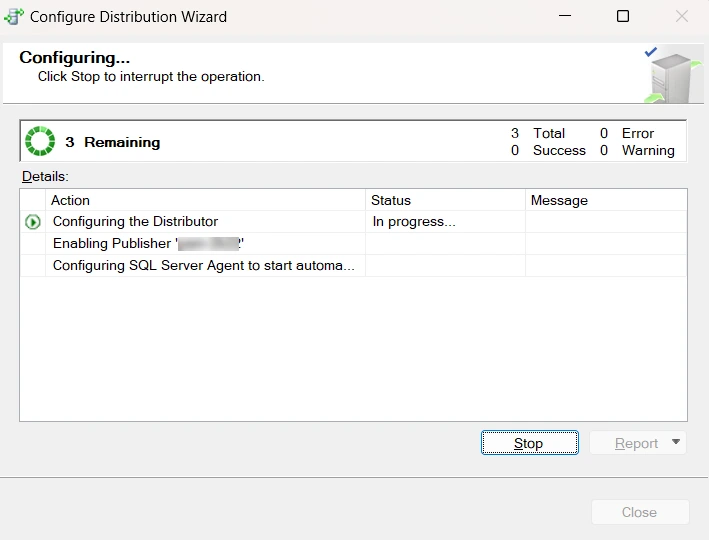Click the Warning count label
Image resolution: width=709 pixels, height=540 pixels.
coord(648,150)
